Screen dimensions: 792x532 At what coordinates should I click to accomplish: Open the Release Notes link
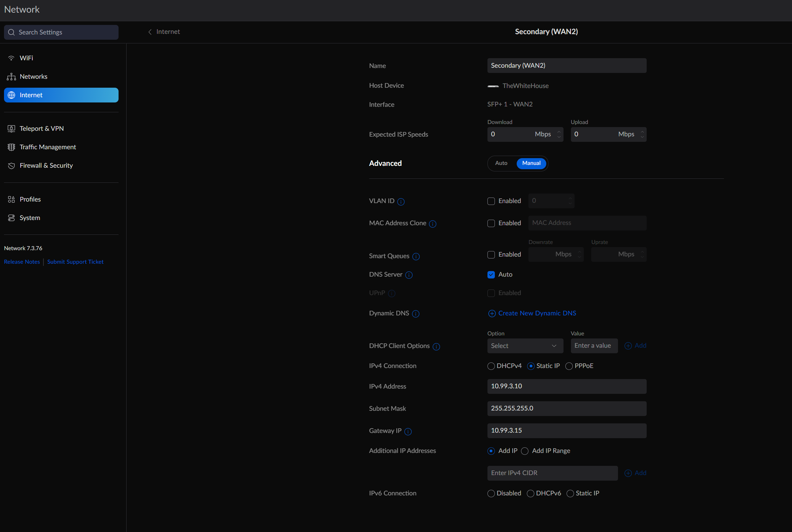coord(22,262)
